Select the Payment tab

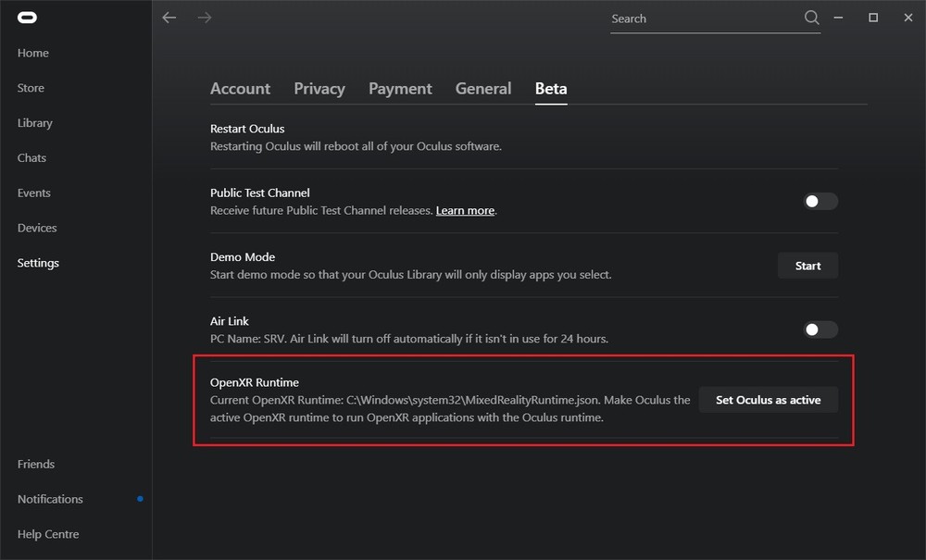400,89
